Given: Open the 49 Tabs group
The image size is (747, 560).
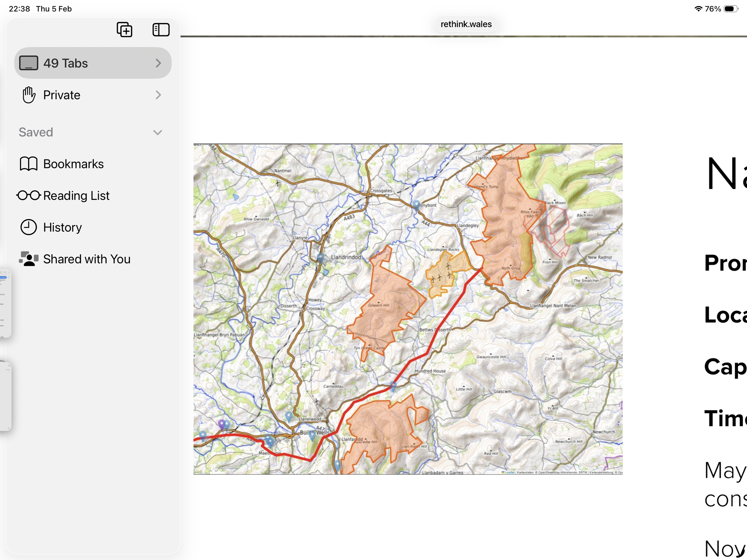Looking at the screenshot, I should (65, 63).
